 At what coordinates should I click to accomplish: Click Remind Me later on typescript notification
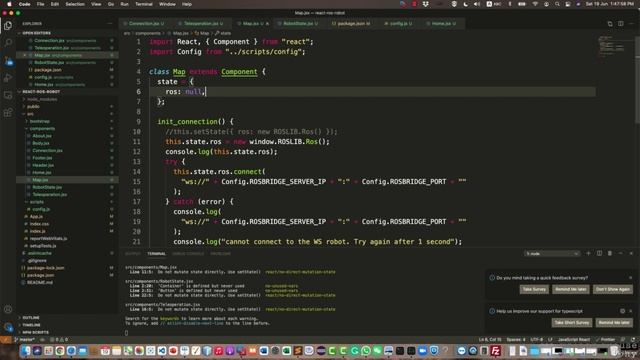pyautogui.click(x=614, y=322)
